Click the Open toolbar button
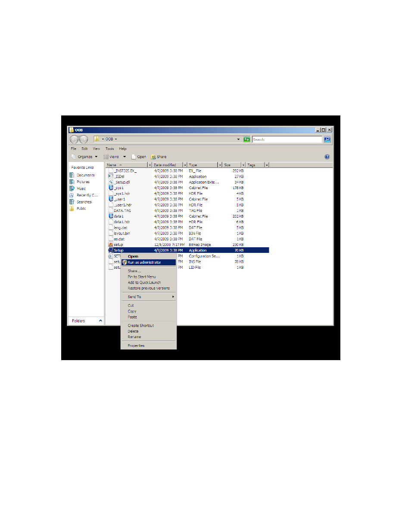This screenshot has width=411, height=532. 139,157
